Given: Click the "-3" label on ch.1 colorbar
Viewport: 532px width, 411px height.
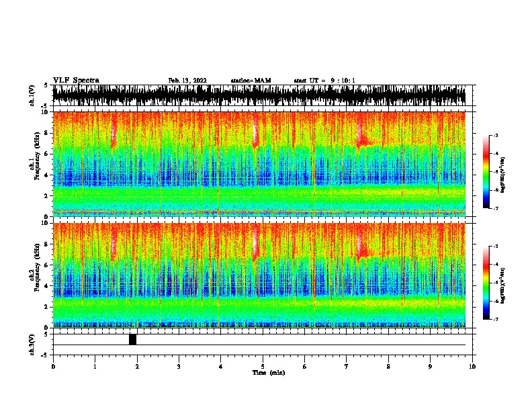Looking at the screenshot, I should coord(495,135).
